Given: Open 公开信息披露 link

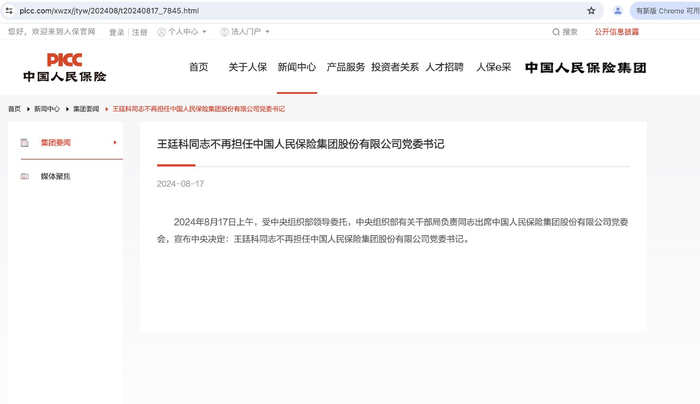Looking at the screenshot, I should tap(617, 32).
